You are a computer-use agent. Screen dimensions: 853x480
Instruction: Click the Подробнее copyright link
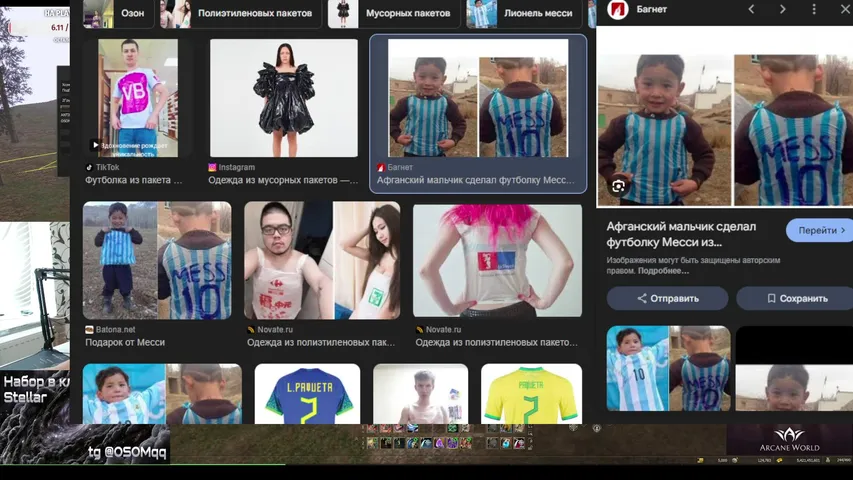pyautogui.click(x=663, y=270)
